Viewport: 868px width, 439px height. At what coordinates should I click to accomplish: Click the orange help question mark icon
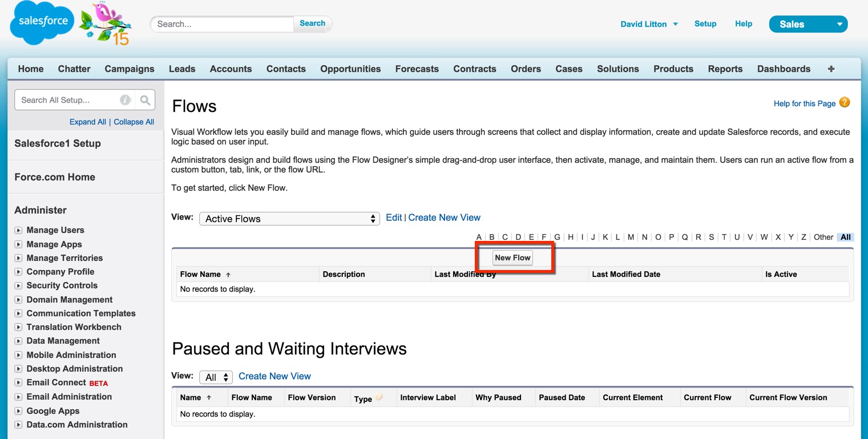click(845, 103)
